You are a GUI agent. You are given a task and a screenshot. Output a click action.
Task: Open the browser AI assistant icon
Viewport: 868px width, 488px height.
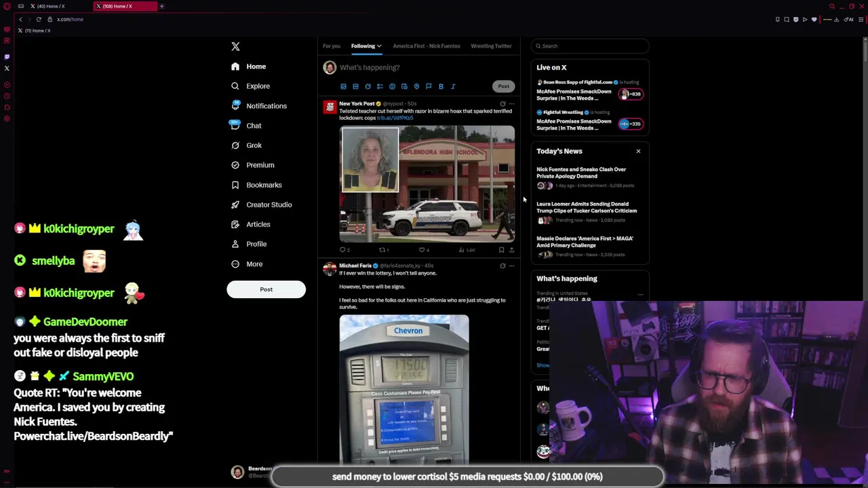848,19
